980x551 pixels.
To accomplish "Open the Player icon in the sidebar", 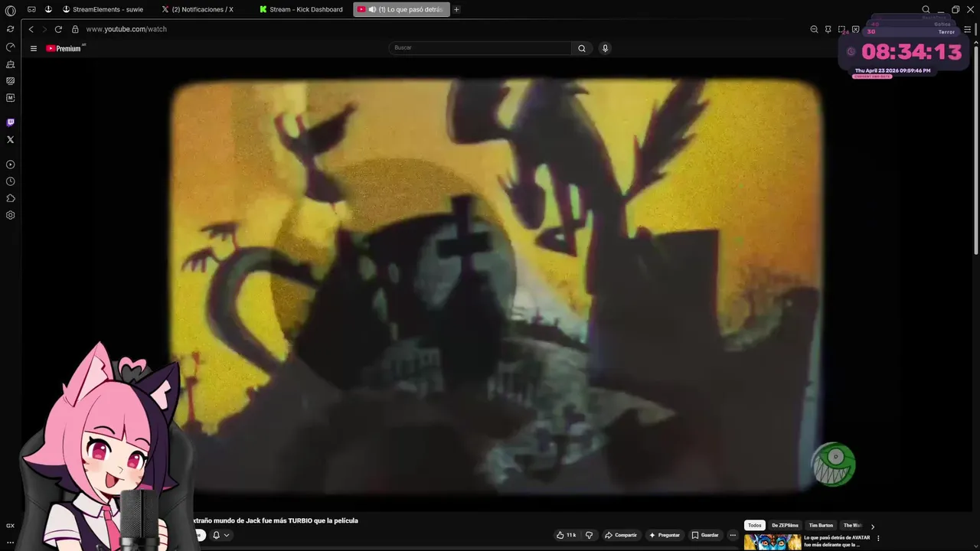I will click(x=10, y=165).
